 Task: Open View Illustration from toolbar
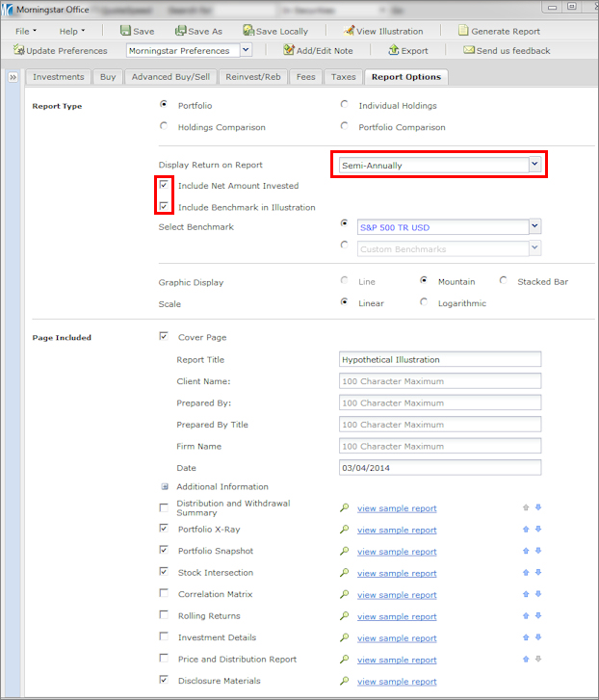point(349,31)
